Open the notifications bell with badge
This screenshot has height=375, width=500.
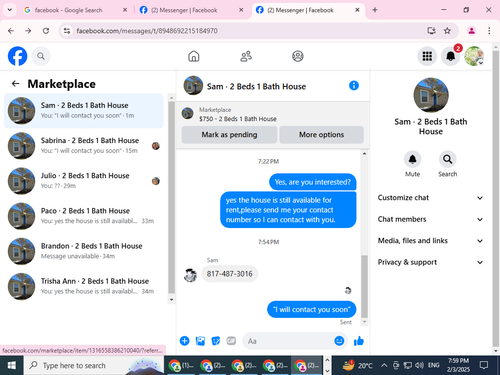(x=451, y=56)
